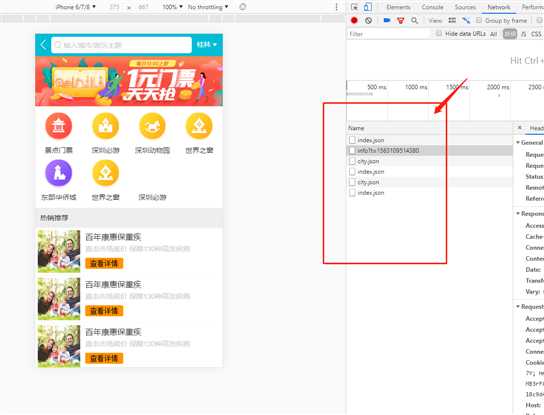Check Hide data URLs
The height and width of the screenshot is (415, 544).
pos(439,34)
